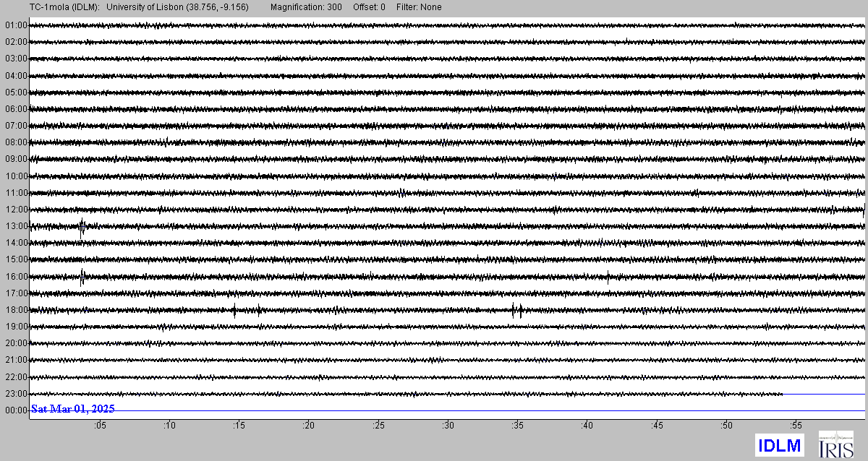
Task: Select the 02:00 hour label
Action: click(x=16, y=42)
